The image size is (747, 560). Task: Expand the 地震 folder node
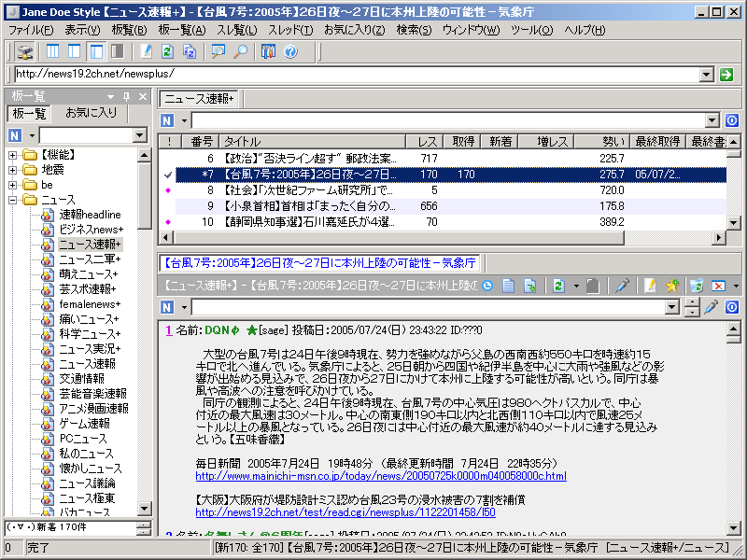point(12,170)
